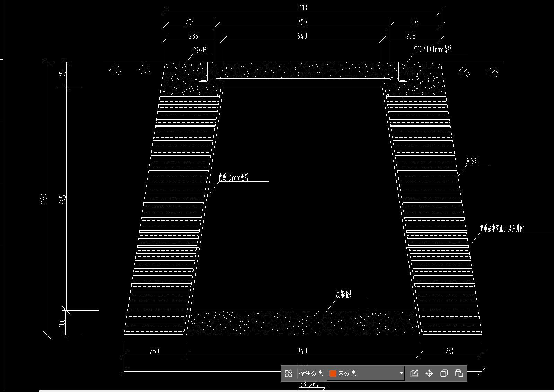554x392 pixels.
Task: Click the left anchor bolt symbol
Action: pyautogui.click(x=203, y=90)
